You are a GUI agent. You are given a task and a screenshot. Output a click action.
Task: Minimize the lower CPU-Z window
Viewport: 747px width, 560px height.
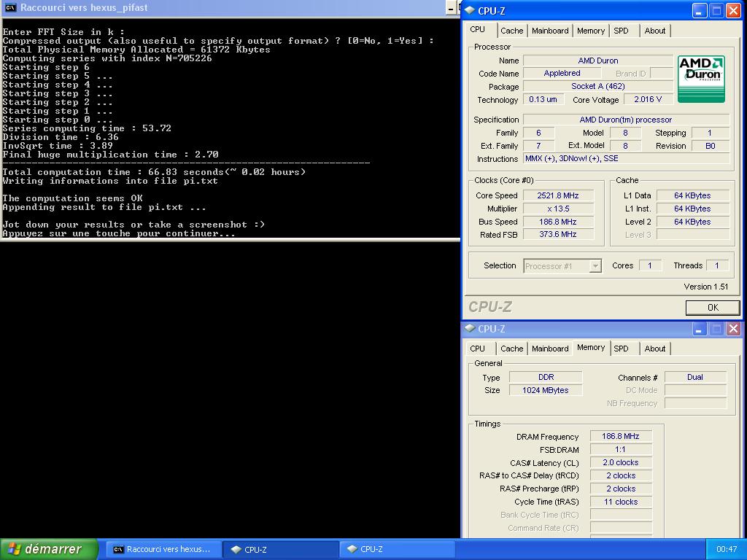pos(699,329)
